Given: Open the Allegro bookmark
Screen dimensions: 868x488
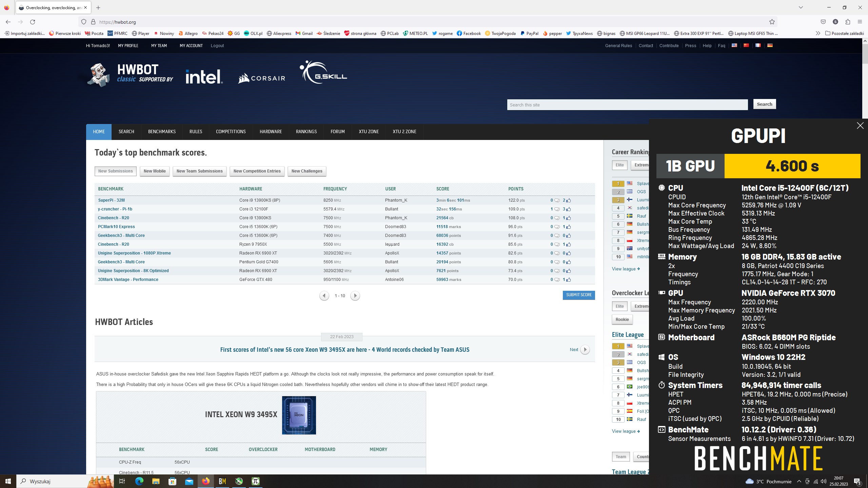Looking at the screenshot, I should [x=188, y=33].
